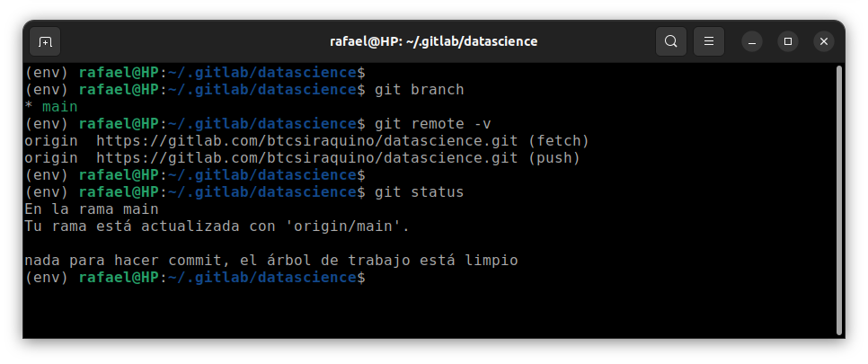The height and width of the screenshot is (364, 868).
Task: Click the last prompt line at the bottom
Action: tap(195, 278)
